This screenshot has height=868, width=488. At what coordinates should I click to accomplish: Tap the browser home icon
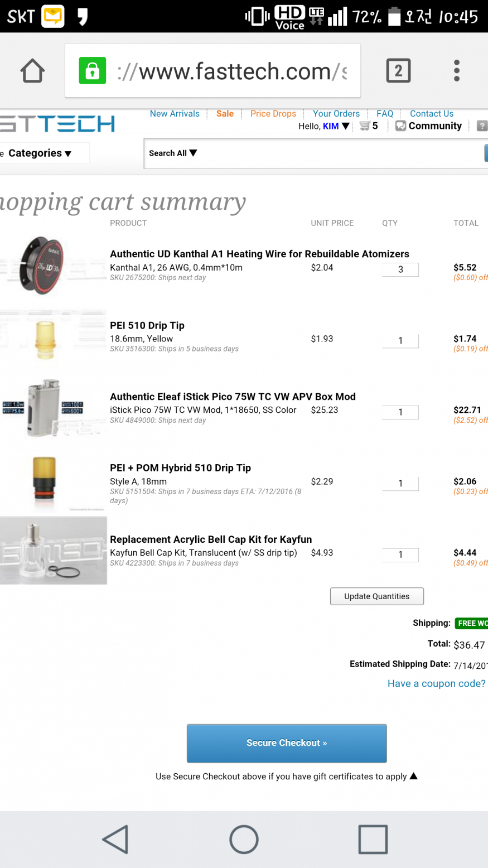(x=32, y=71)
